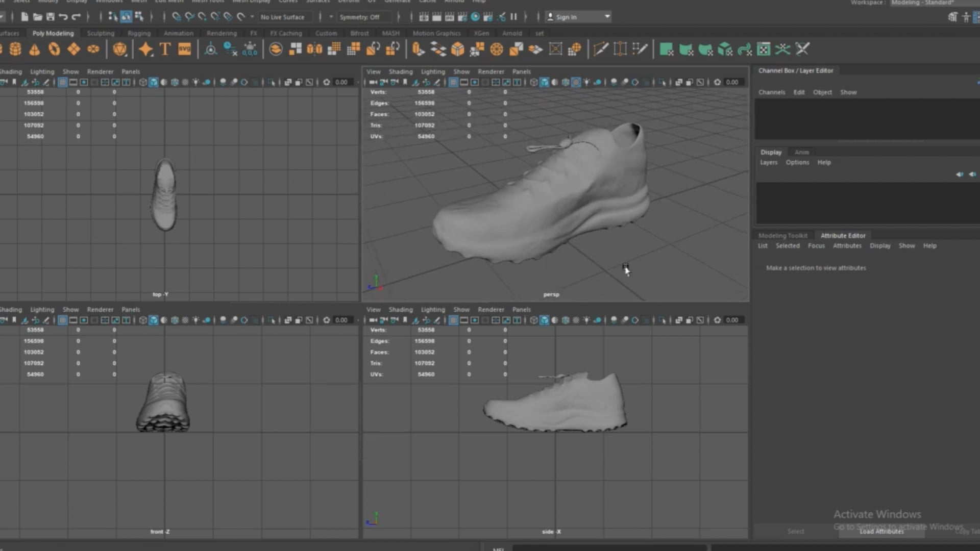Create a polygon disc from the shelf
The image size is (980, 551).
click(93, 49)
